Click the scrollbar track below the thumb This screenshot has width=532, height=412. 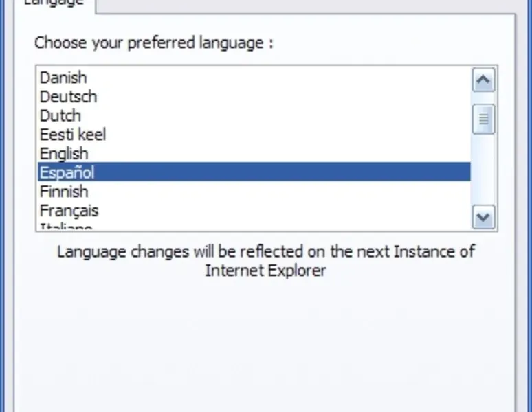click(484, 172)
